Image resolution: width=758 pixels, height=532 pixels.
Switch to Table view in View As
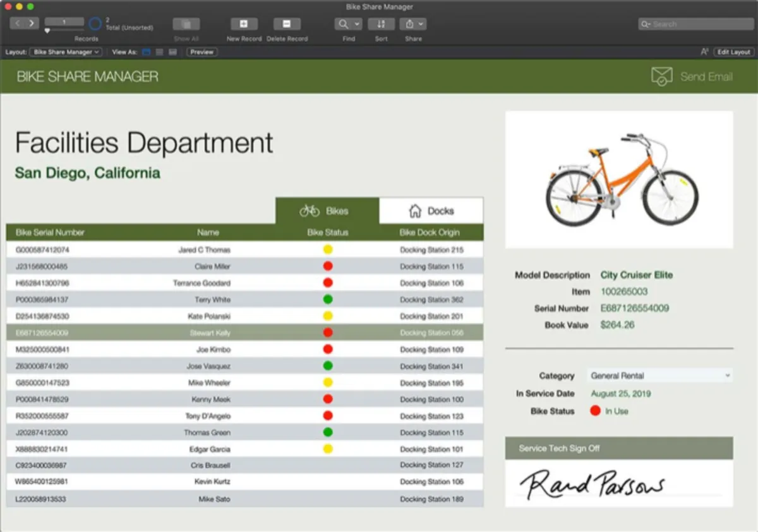[x=172, y=52]
